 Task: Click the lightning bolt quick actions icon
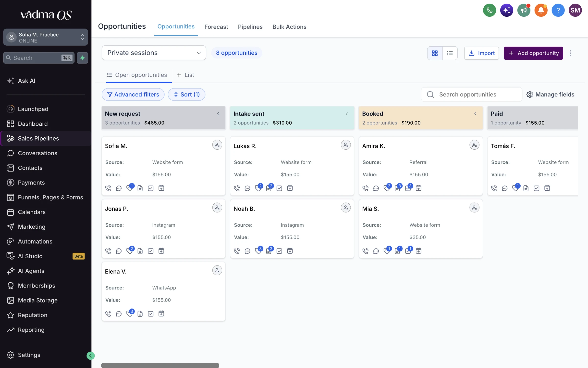point(82,58)
